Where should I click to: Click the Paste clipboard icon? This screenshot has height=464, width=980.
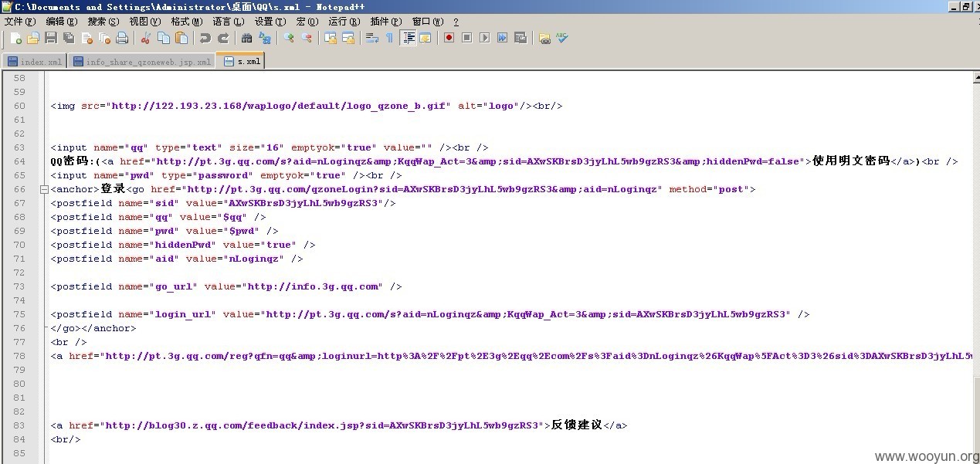tap(181, 38)
